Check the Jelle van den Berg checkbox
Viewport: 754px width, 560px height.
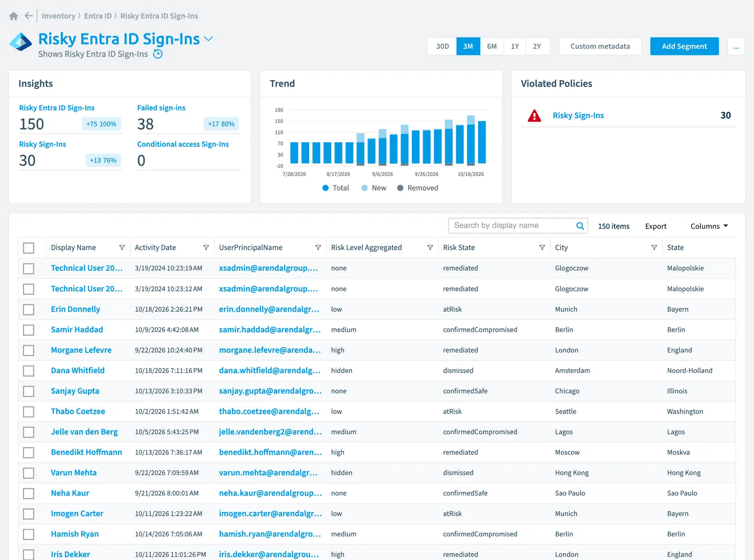point(29,432)
